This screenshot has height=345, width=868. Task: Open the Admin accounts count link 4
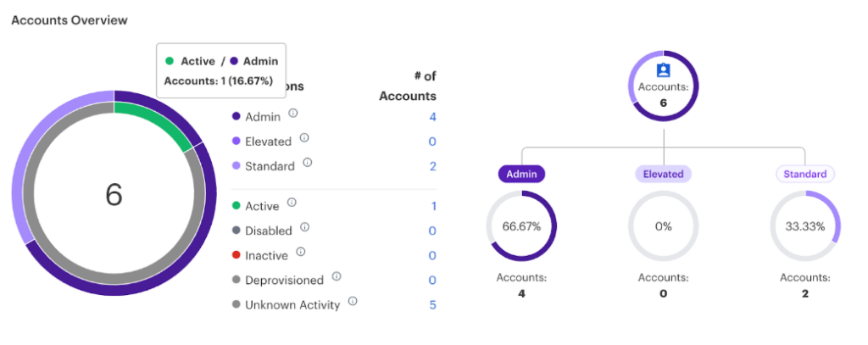pos(432,117)
